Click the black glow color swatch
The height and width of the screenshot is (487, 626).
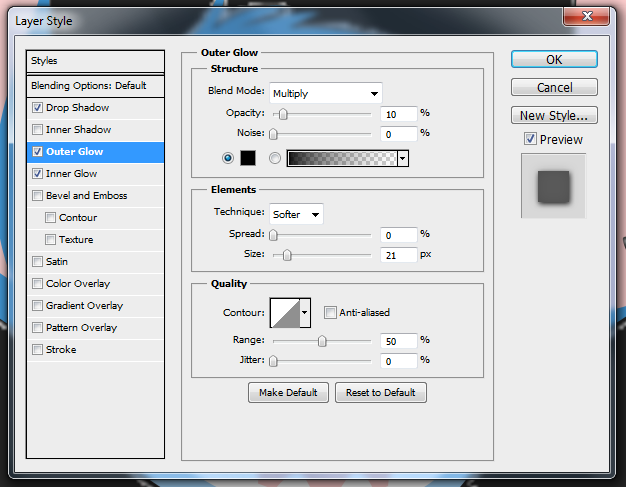pyautogui.click(x=248, y=158)
